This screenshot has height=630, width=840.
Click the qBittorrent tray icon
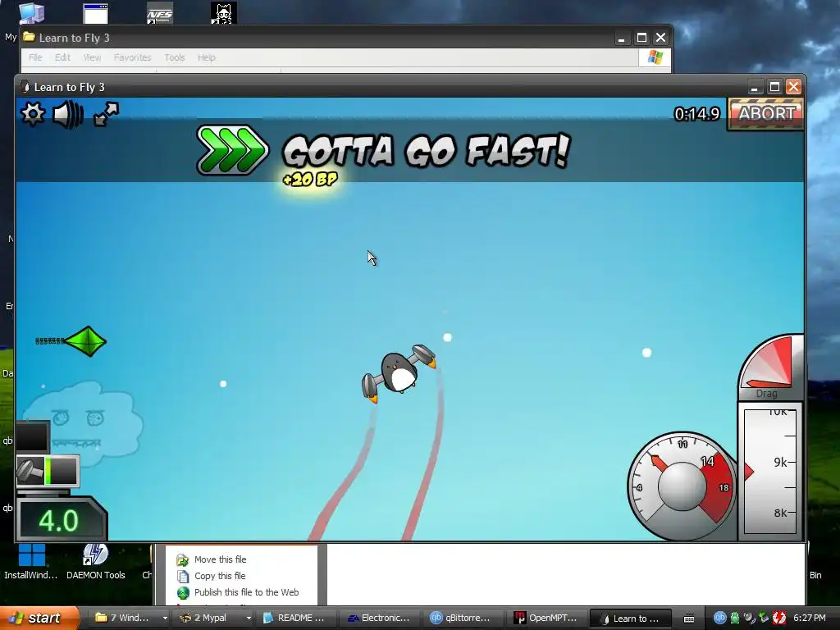[x=719, y=618]
